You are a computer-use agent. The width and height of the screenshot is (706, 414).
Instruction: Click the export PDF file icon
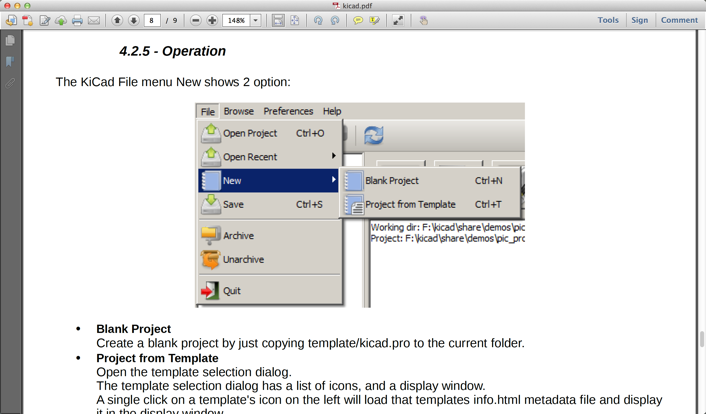[x=27, y=20]
